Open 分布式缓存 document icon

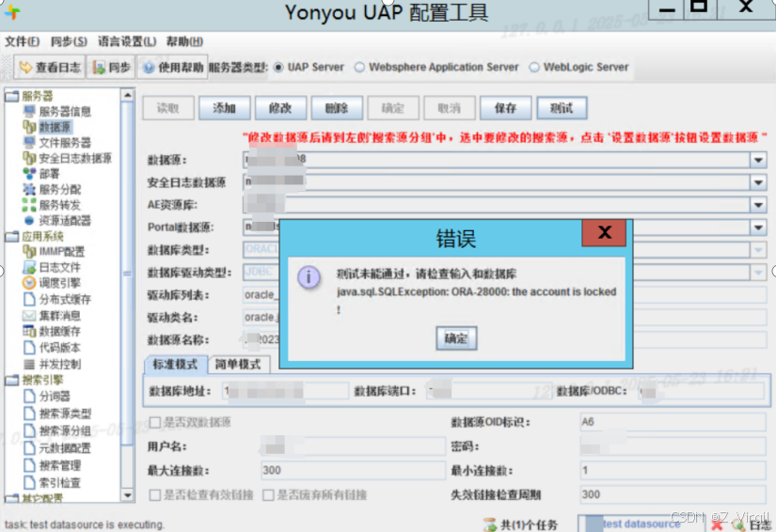click(29, 299)
